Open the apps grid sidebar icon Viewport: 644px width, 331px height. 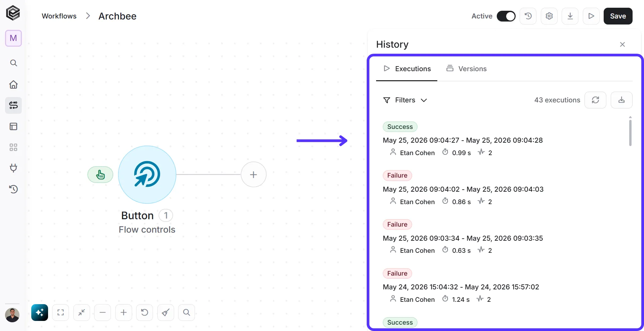(13, 147)
